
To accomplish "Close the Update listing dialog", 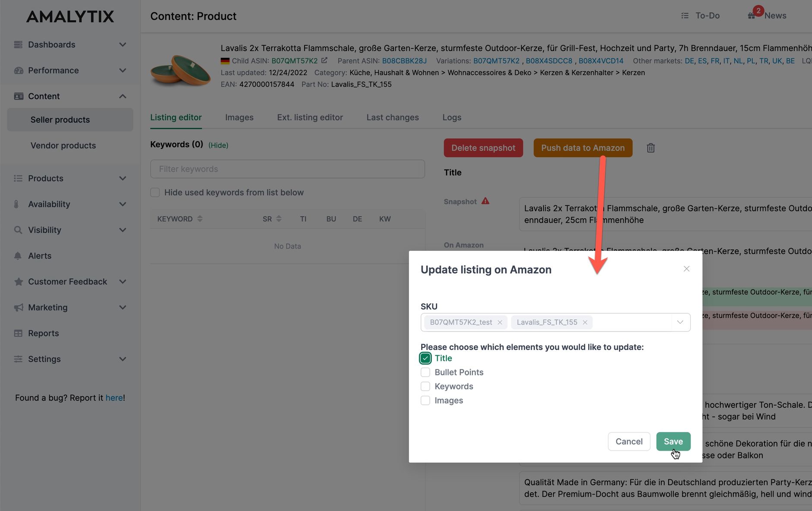I will [x=686, y=269].
